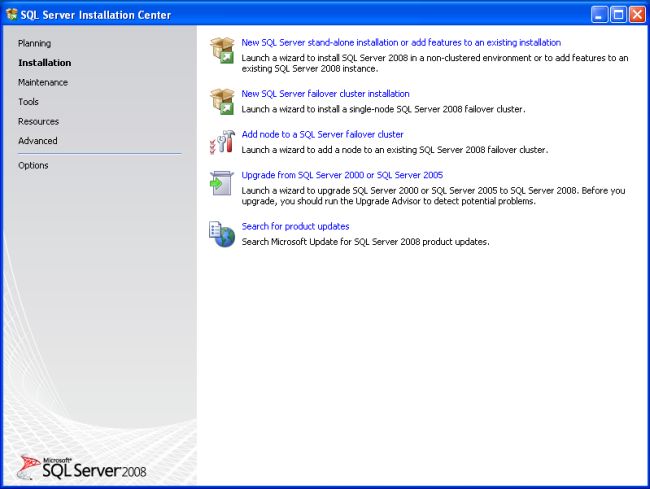Close the SQL Server Installation Center window
This screenshot has width=650, height=489.
pos(637,15)
